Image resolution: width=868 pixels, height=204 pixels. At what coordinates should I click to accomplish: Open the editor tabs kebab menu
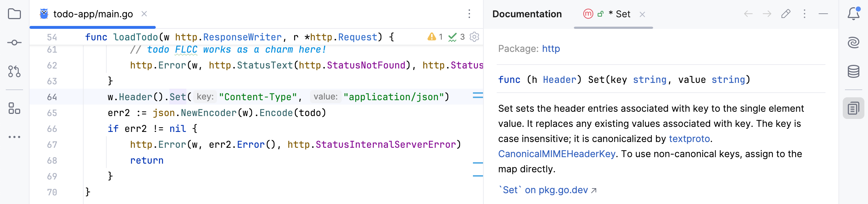(469, 14)
